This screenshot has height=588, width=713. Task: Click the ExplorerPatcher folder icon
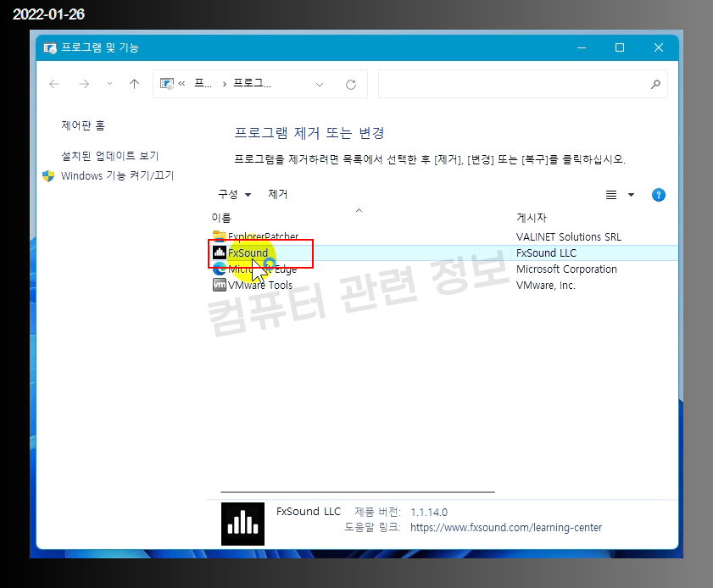pyautogui.click(x=220, y=236)
